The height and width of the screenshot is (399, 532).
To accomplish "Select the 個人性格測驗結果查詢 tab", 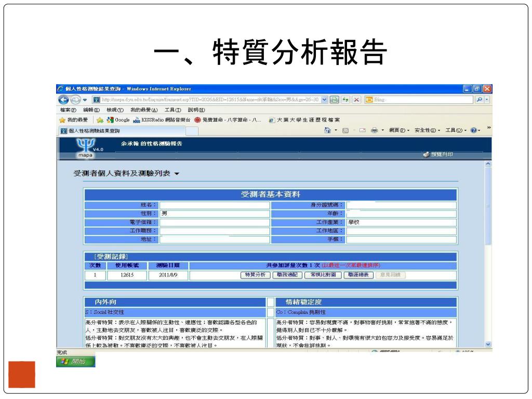I will click(123, 131).
